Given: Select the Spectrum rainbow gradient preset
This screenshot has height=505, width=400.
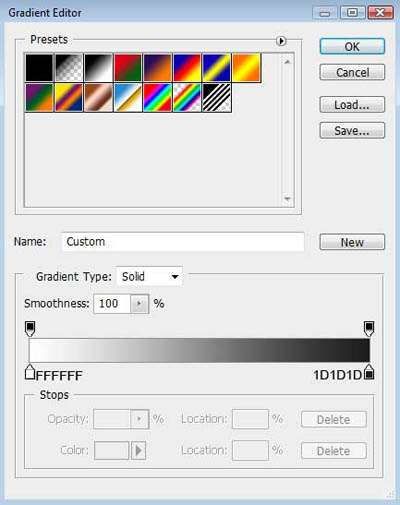Looking at the screenshot, I should (x=157, y=97).
